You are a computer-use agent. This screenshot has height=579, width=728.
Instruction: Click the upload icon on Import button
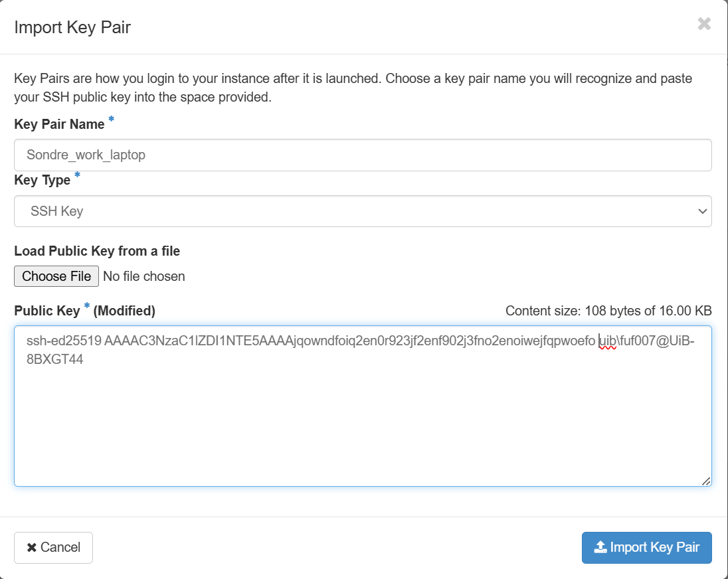point(600,547)
